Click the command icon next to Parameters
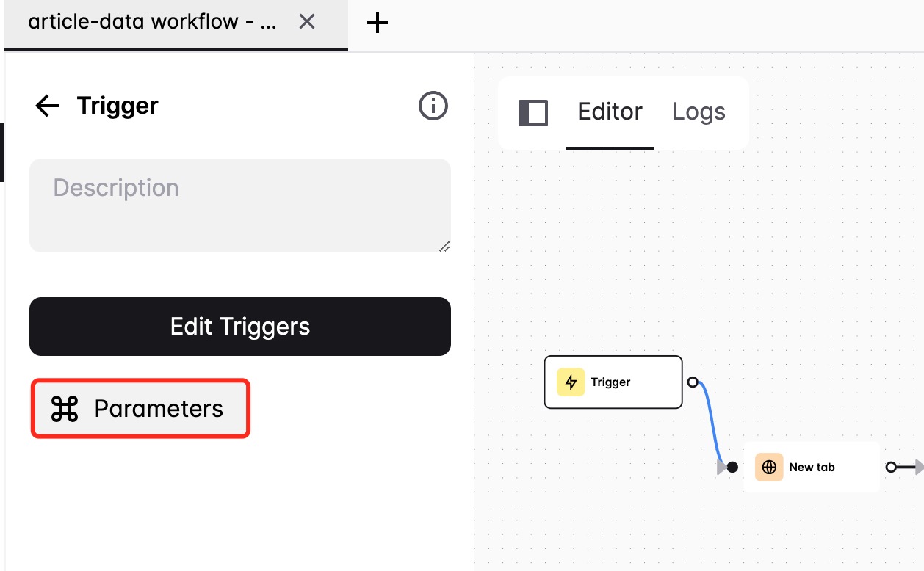This screenshot has width=924, height=571. click(65, 409)
